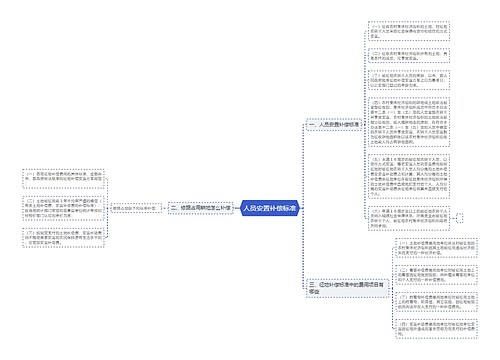Select item (一) at top of upper-right group
The image size is (500, 360).
[409, 31]
